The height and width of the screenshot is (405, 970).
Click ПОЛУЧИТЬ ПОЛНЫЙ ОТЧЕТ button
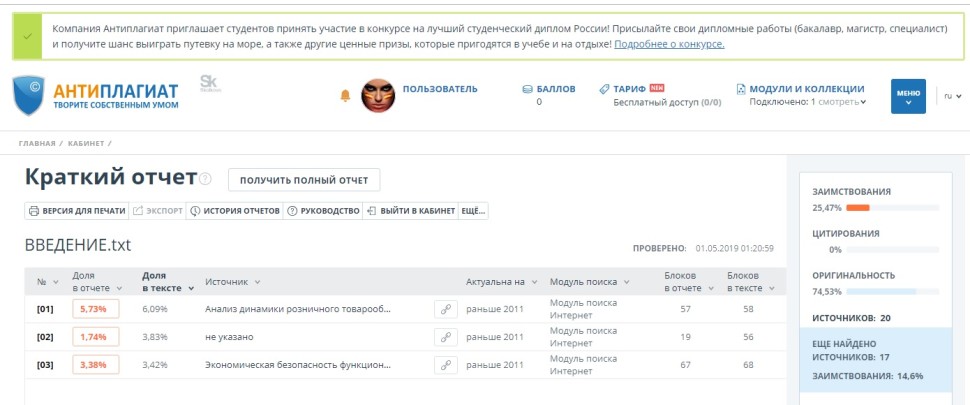pyautogui.click(x=304, y=180)
